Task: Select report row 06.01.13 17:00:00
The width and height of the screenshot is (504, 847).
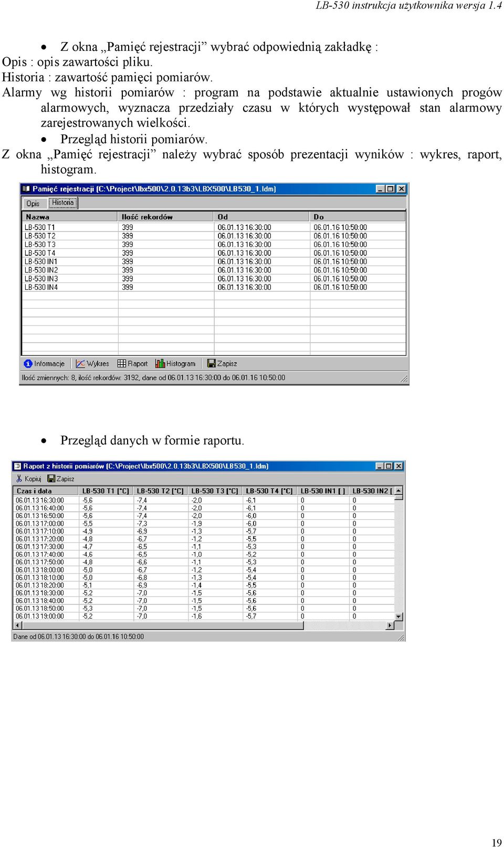Action: 204,524
